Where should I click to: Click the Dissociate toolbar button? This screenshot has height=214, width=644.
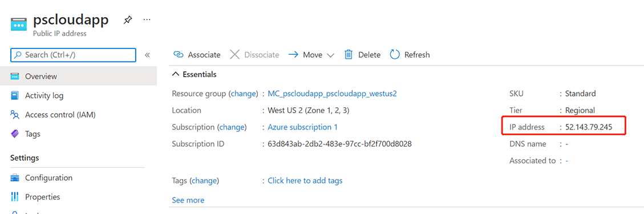tap(254, 55)
